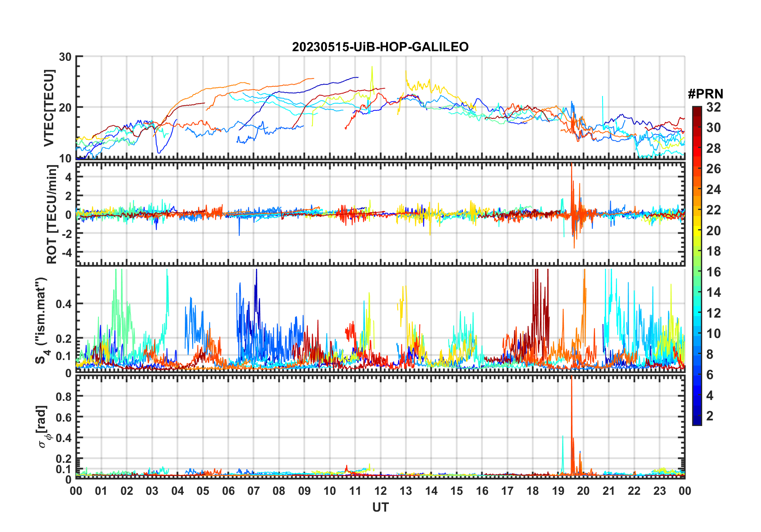Click the "18" tick label on the PRN colorbar
Image resolution: width=761 pixels, height=532 pixels.
pos(713,251)
